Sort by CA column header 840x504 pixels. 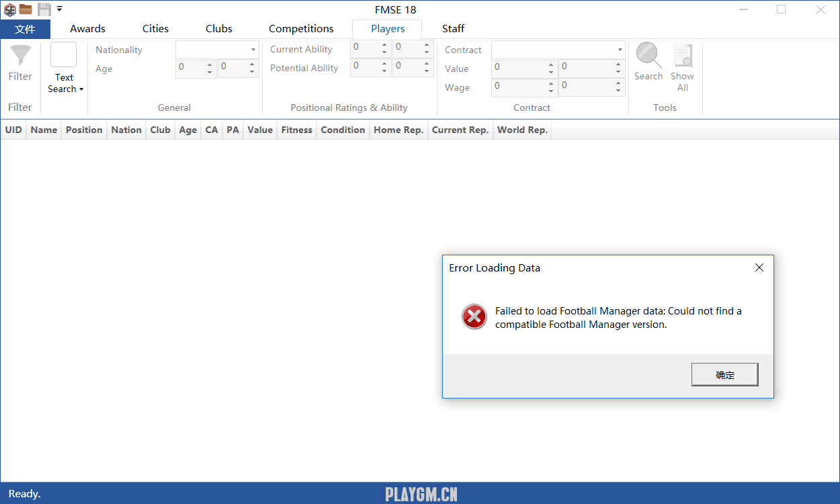pyautogui.click(x=212, y=130)
